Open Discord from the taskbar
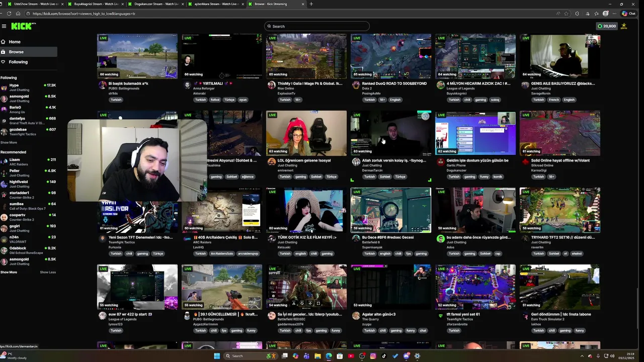 (x=407, y=356)
